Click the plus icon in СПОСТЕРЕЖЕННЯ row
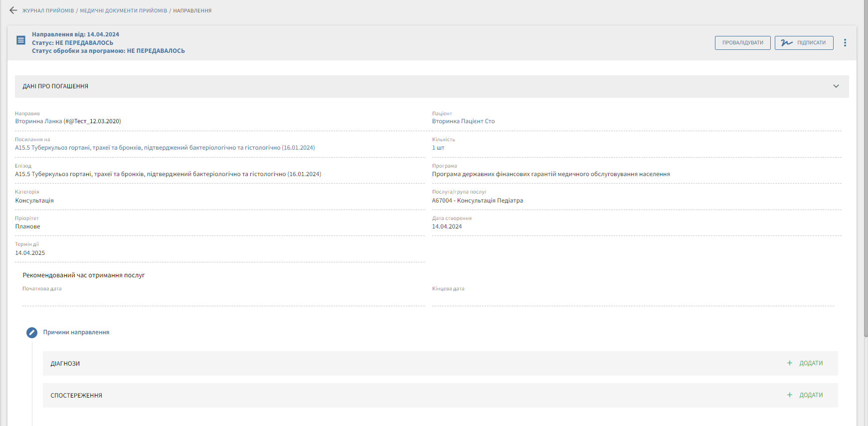Viewport: 868px width, 426px height. (789, 395)
